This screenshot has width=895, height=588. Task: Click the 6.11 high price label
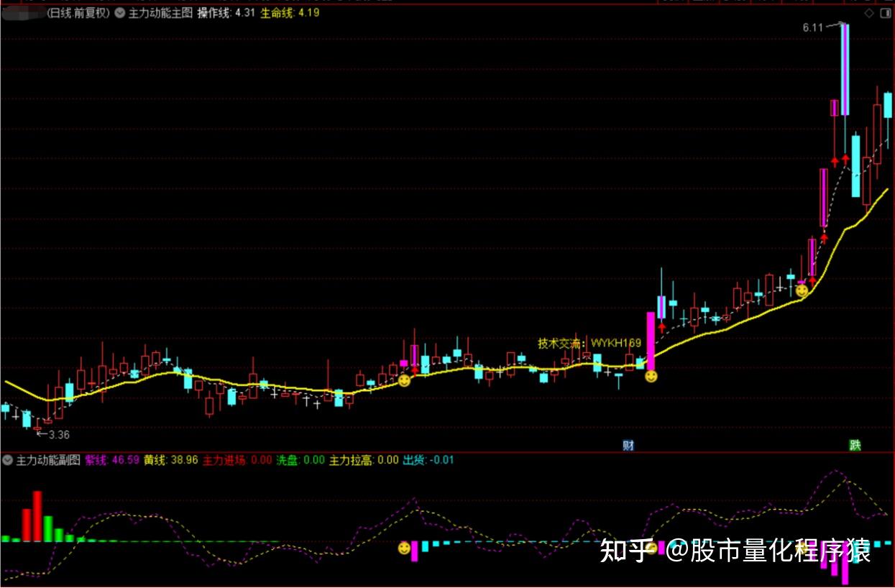pos(812,27)
